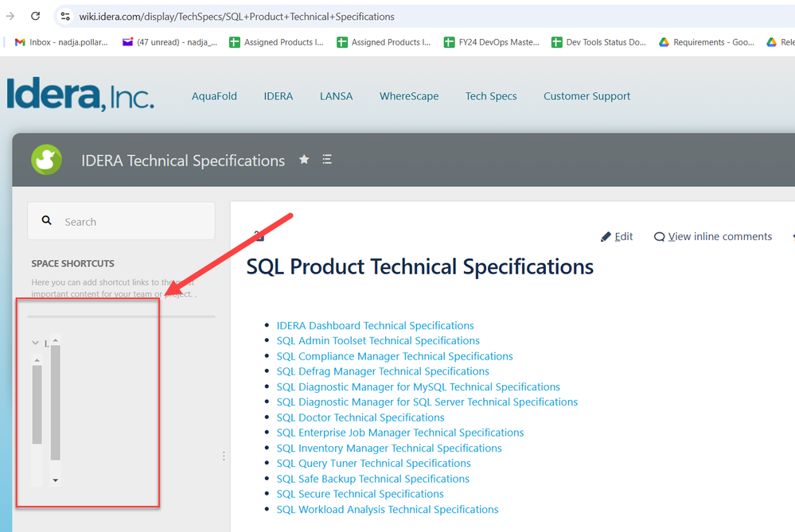This screenshot has height=532, width=795.
Task: Click the green duck space logo
Action: click(47, 160)
